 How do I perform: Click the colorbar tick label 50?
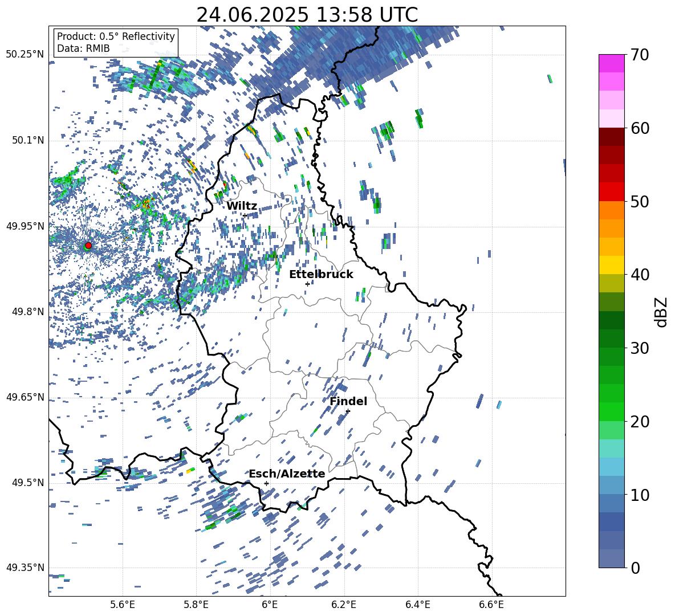[x=640, y=201]
